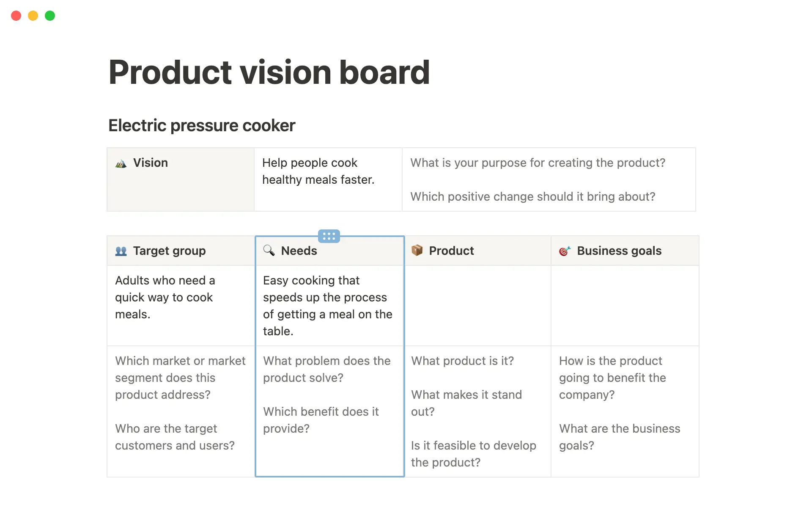Click the empty cell under Product header
This screenshot has width=812, height=508.
click(477, 306)
